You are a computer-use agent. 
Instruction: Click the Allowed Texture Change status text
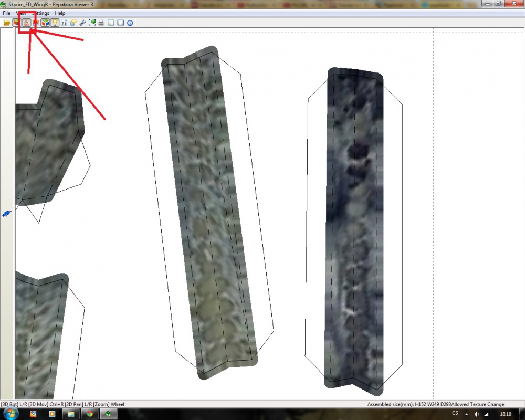[477, 404]
